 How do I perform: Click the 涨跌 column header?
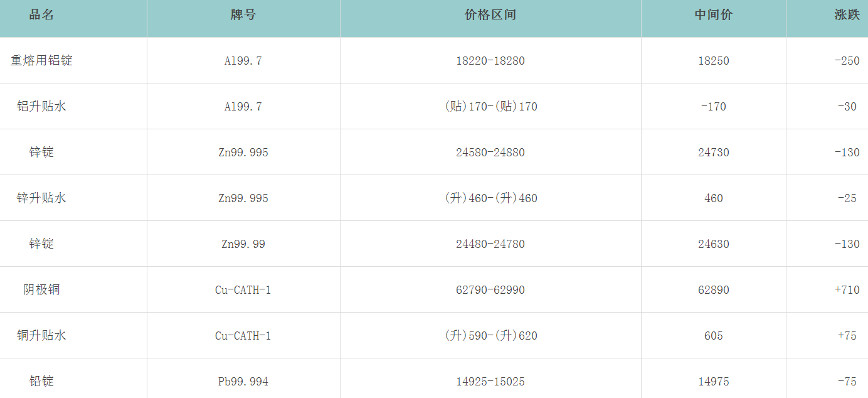click(847, 15)
